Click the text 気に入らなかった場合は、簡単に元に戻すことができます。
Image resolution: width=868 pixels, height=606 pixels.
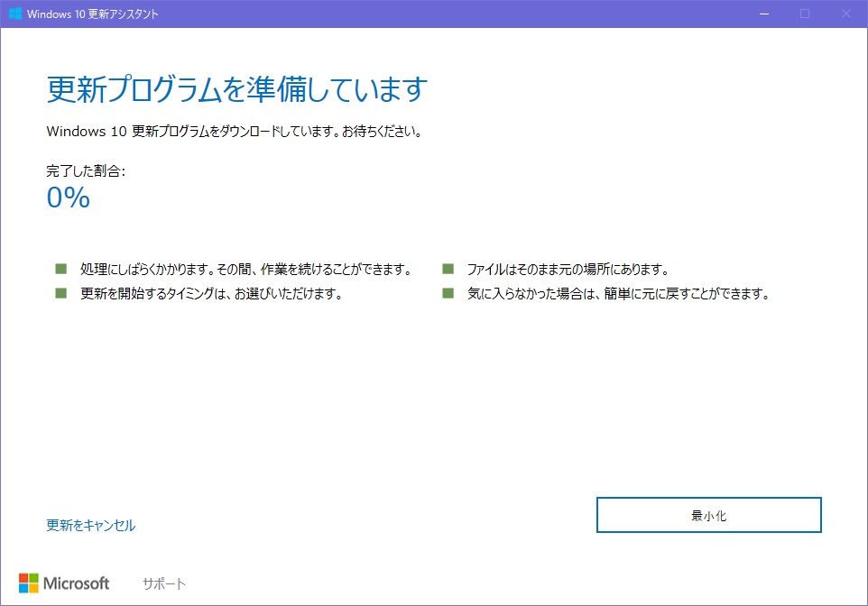(x=619, y=293)
